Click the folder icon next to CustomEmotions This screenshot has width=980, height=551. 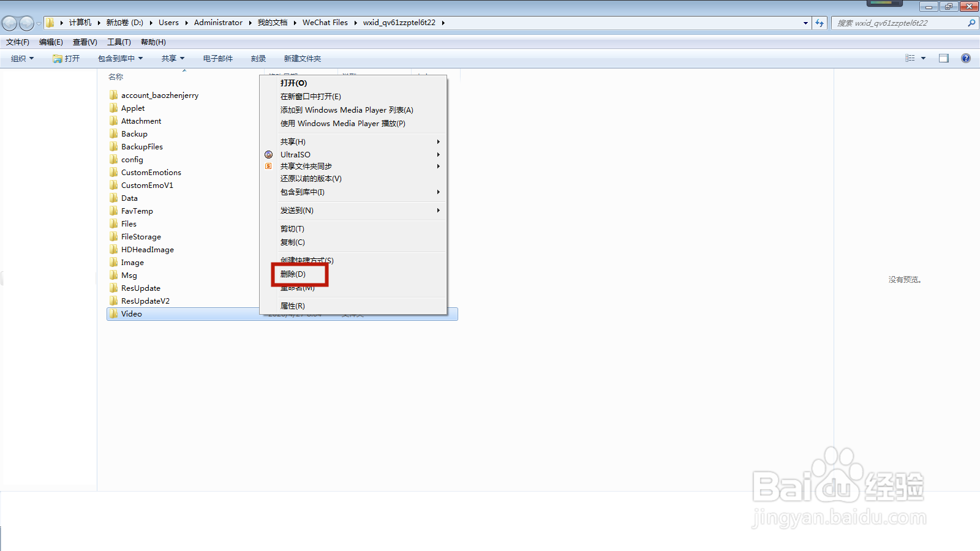[113, 172]
